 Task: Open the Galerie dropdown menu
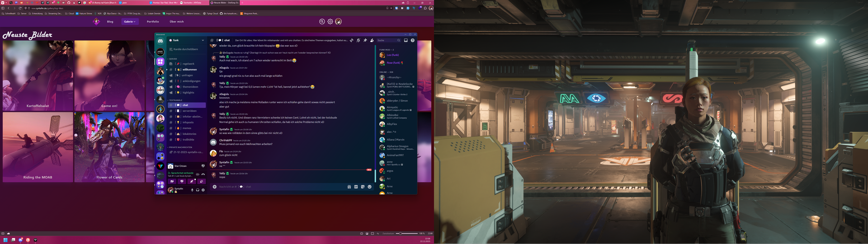point(130,22)
